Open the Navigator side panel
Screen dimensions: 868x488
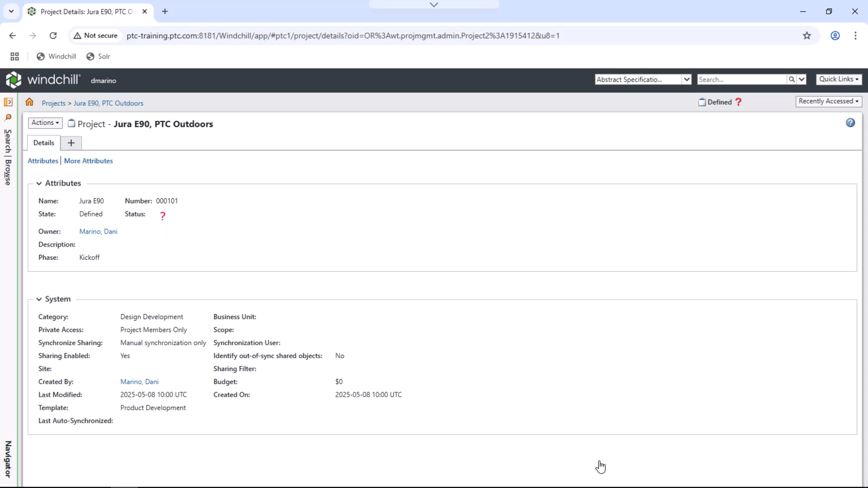pyautogui.click(x=8, y=459)
